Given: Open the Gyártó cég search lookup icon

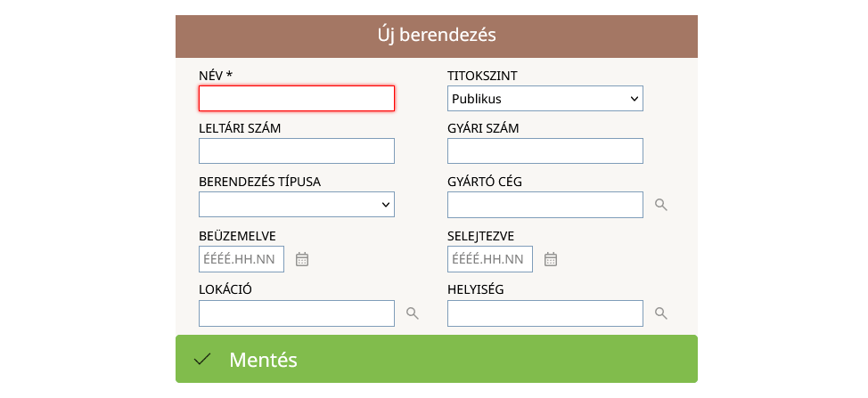Looking at the screenshot, I should coord(660,205).
